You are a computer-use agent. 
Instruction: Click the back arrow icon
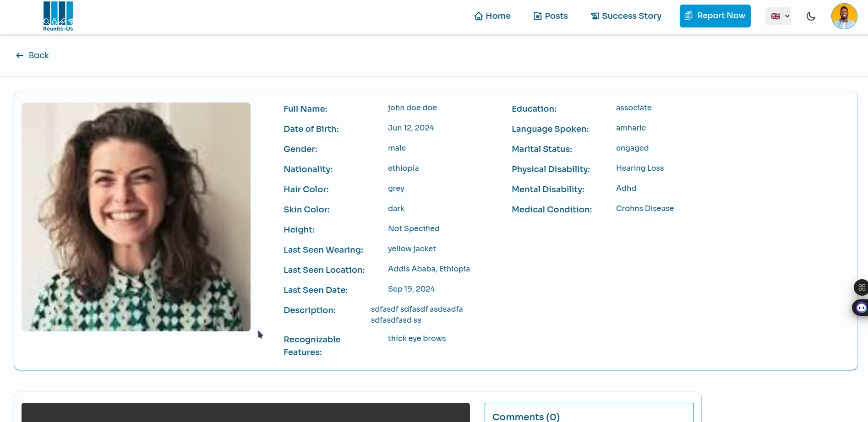20,55
